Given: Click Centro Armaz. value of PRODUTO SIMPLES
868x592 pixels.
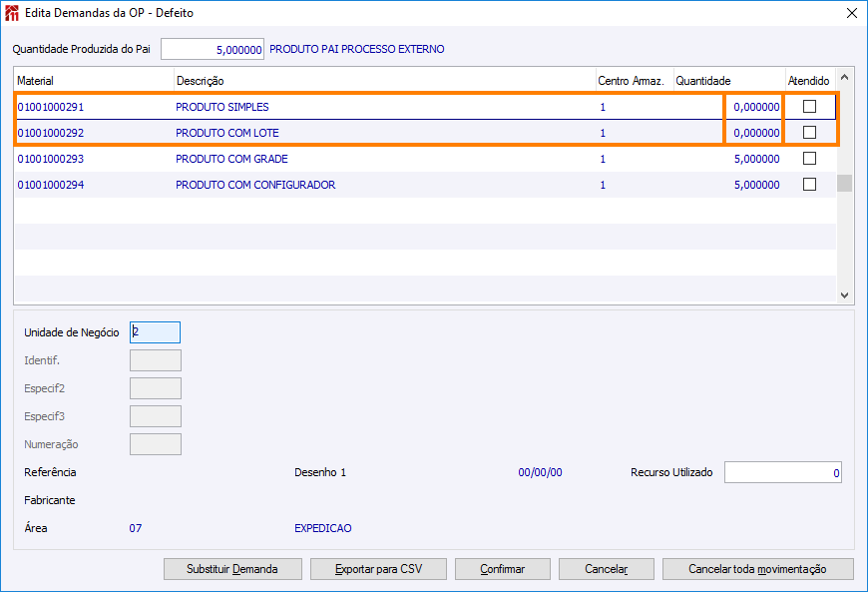Looking at the screenshot, I should click(x=603, y=107).
